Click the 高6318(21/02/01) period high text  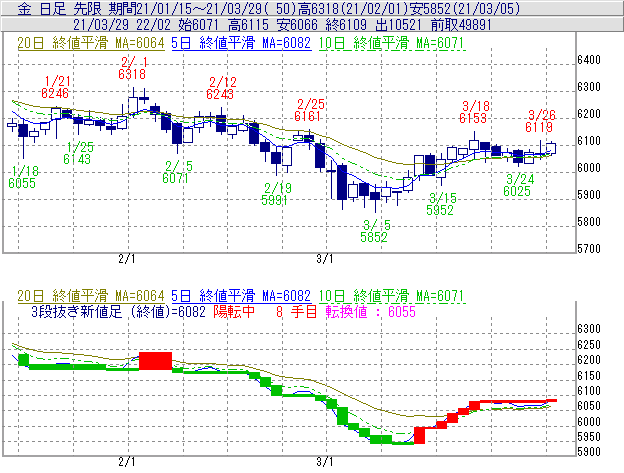tap(354, 8)
